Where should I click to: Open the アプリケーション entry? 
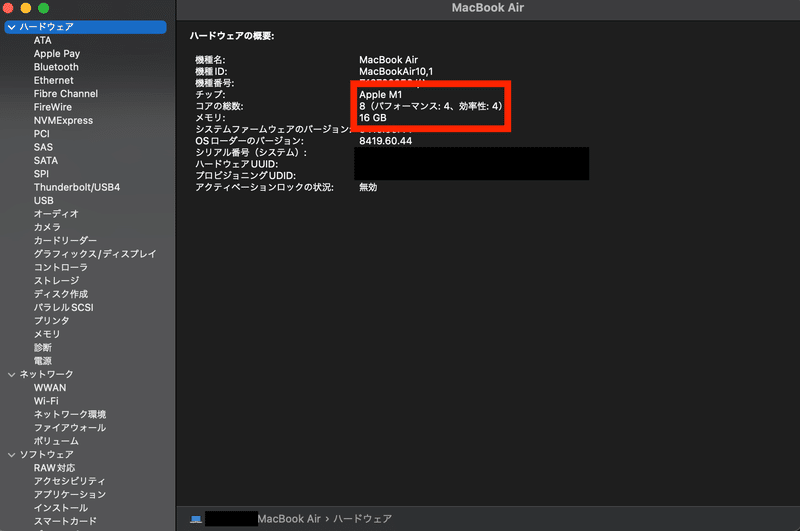(70, 495)
